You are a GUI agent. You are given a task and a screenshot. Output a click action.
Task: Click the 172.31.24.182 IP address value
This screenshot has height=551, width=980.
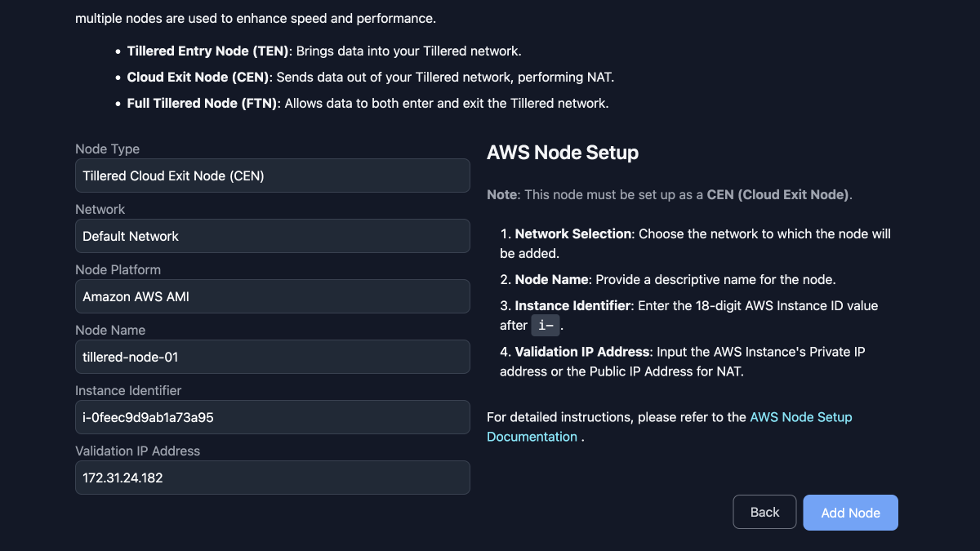(x=273, y=478)
